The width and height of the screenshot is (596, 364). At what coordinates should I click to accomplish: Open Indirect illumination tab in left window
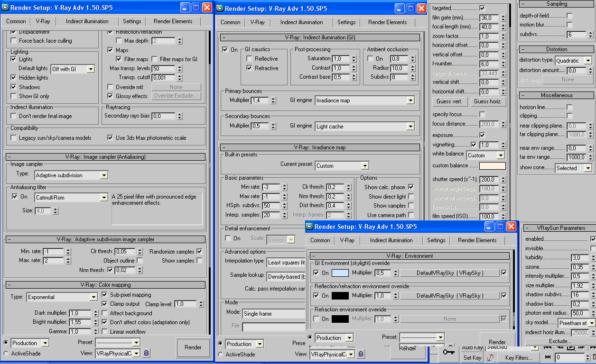pyautogui.click(x=87, y=21)
